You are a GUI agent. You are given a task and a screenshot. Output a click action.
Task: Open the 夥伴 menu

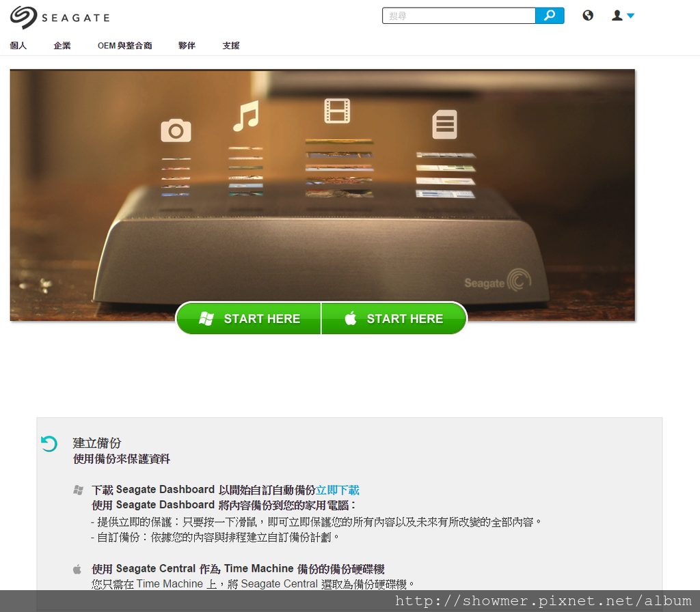(187, 46)
